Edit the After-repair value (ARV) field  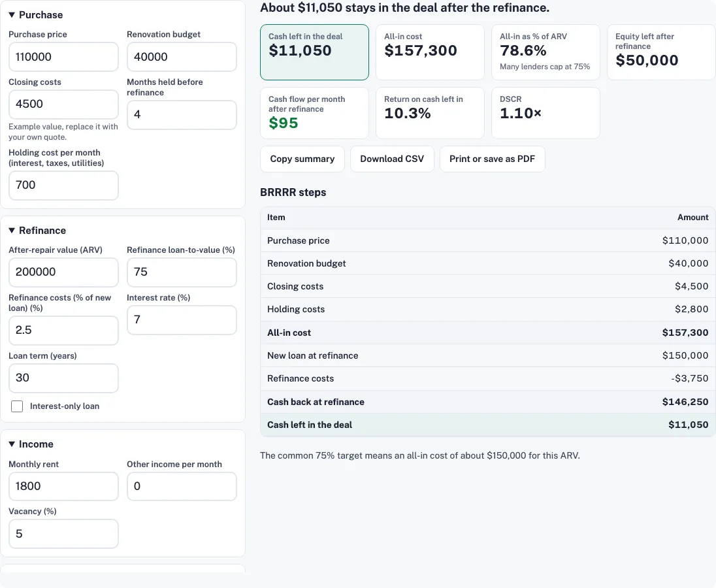click(x=63, y=272)
